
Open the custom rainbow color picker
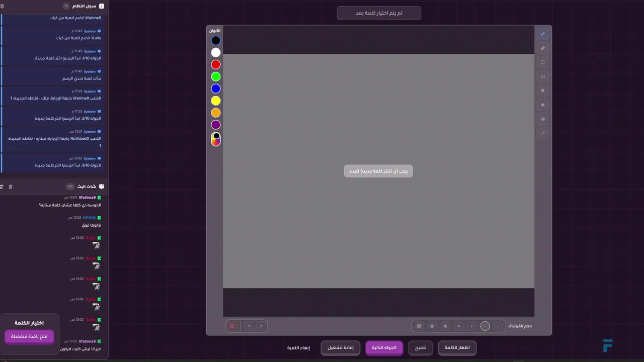click(x=216, y=139)
